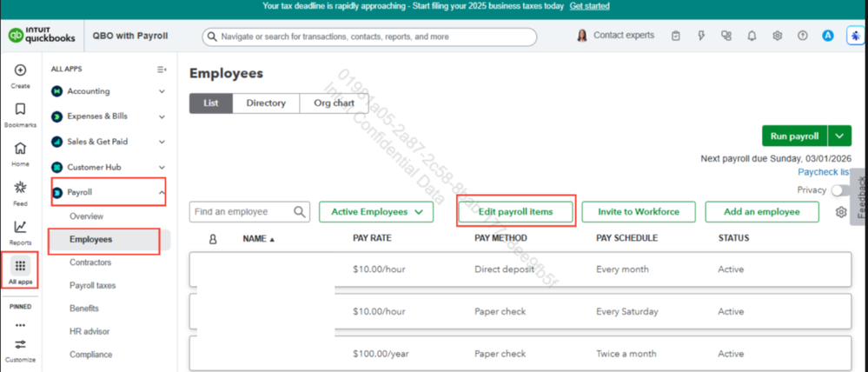Open the gear settings icon in header
This screenshot has width=868, height=372.
tap(778, 36)
